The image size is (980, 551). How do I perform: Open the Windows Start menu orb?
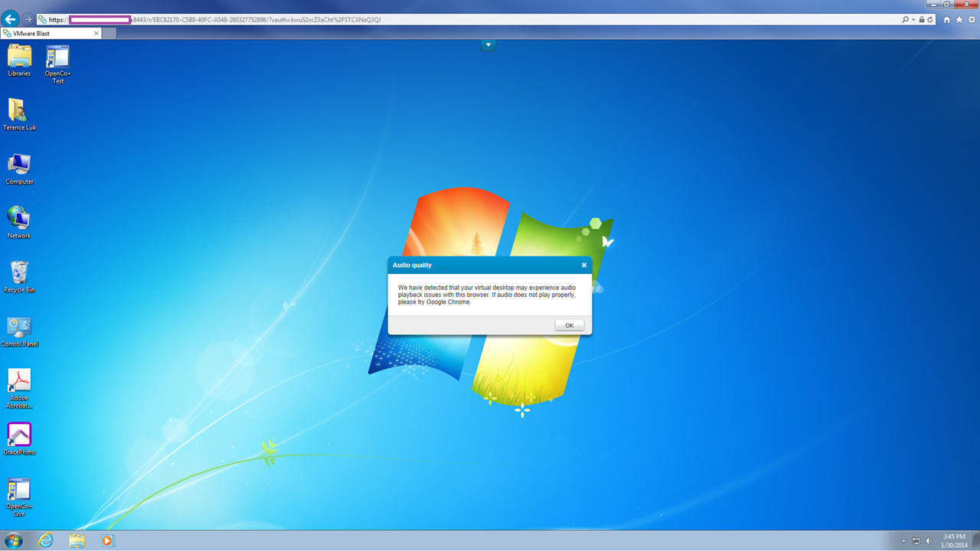[x=14, y=540]
